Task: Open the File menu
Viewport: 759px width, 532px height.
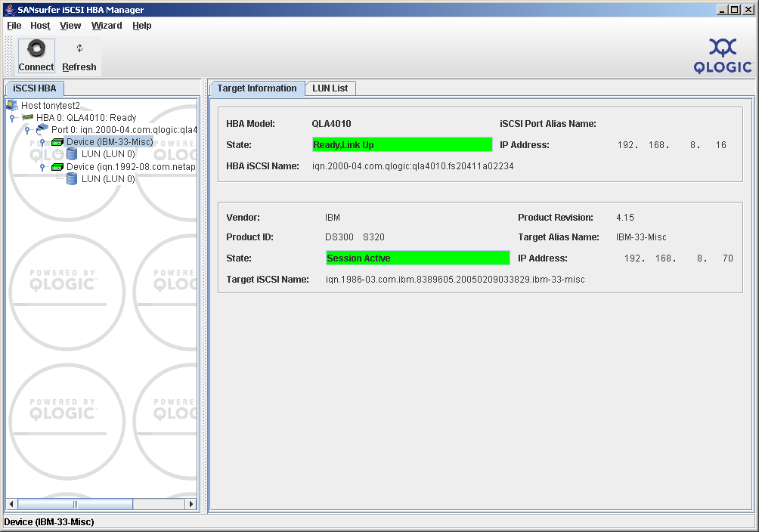Action: click(14, 26)
